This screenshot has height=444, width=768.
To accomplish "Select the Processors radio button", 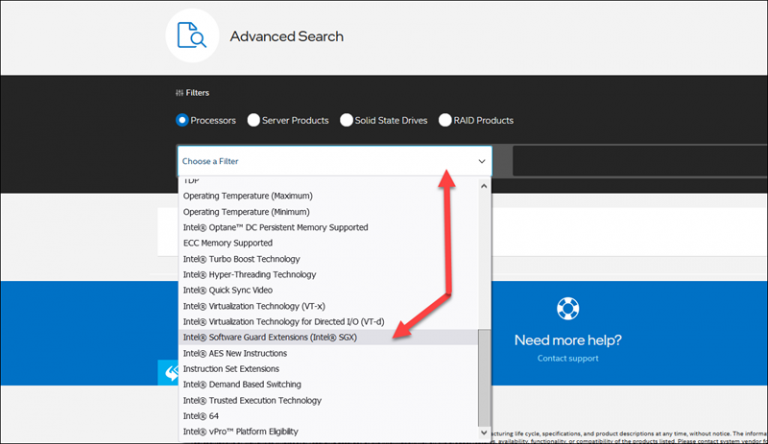I will [x=182, y=120].
